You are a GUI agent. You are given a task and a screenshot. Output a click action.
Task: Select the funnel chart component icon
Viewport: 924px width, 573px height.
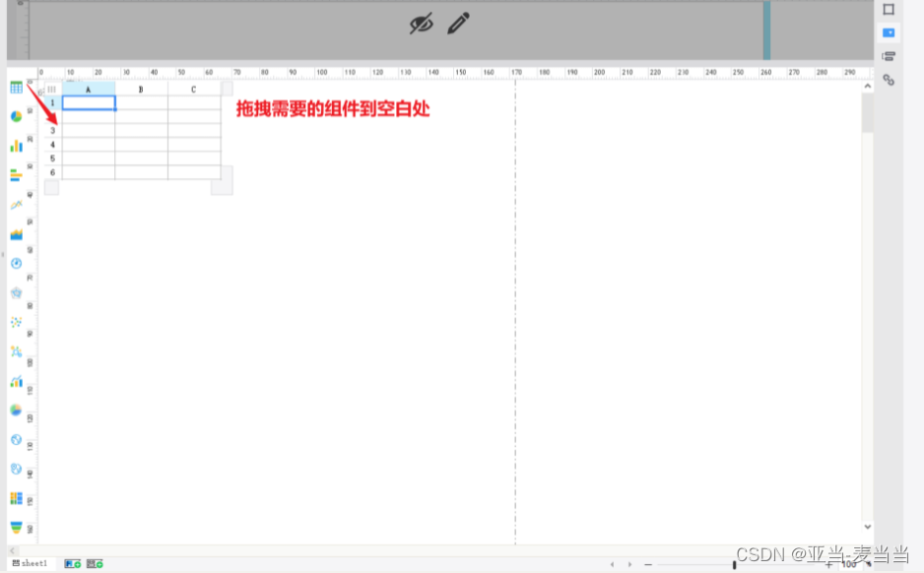click(16, 527)
